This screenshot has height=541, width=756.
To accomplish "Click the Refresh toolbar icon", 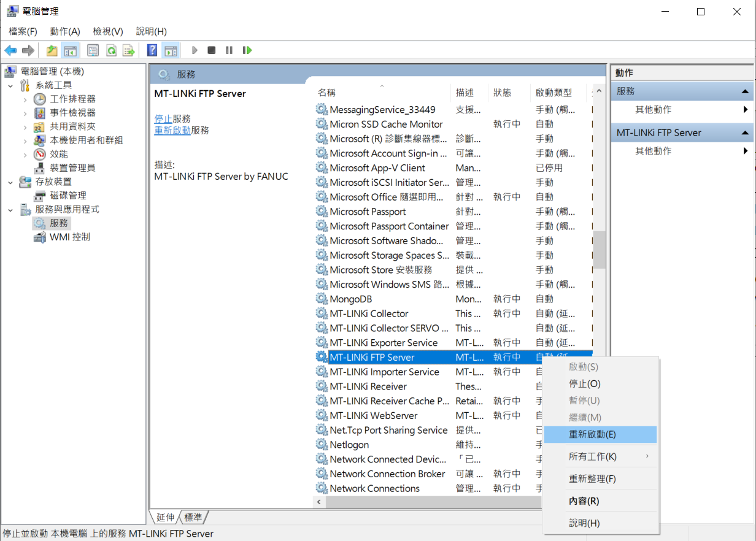I will (111, 50).
